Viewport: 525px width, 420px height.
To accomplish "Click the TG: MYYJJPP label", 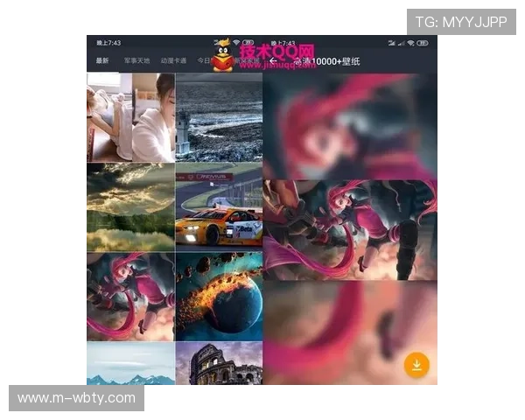I will pyautogui.click(x=461, y=22).
